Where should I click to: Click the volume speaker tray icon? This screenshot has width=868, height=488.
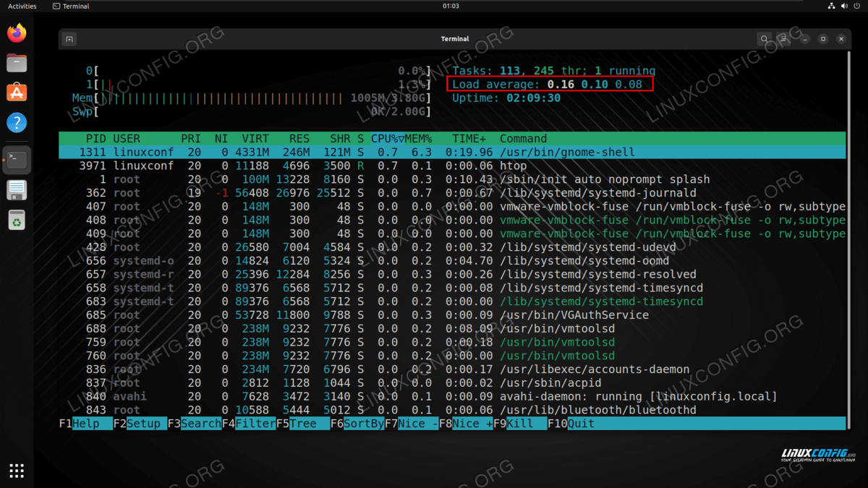[x=845, y=6]
